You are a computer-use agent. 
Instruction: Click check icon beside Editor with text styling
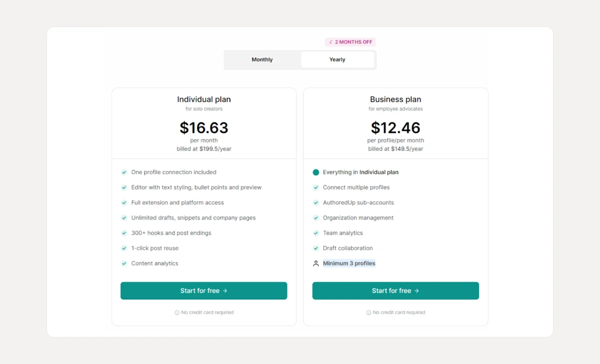pos(124,187)
